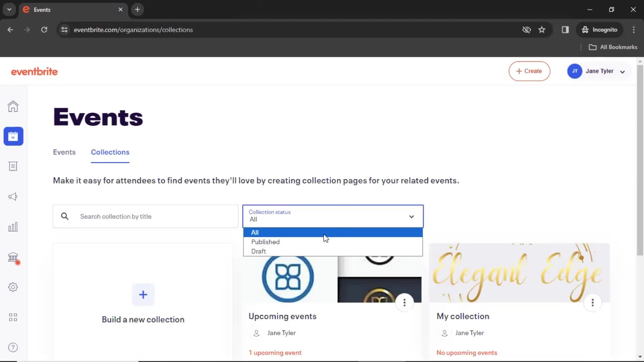Click the Incognito indicator
Viewport: 644px width, 362px height.
(599, 30)
